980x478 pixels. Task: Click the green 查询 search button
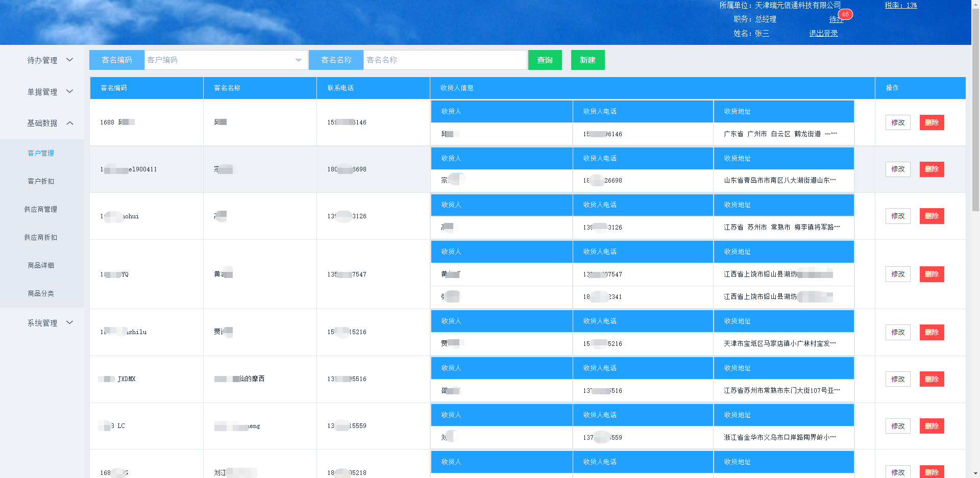click(545, 60)
